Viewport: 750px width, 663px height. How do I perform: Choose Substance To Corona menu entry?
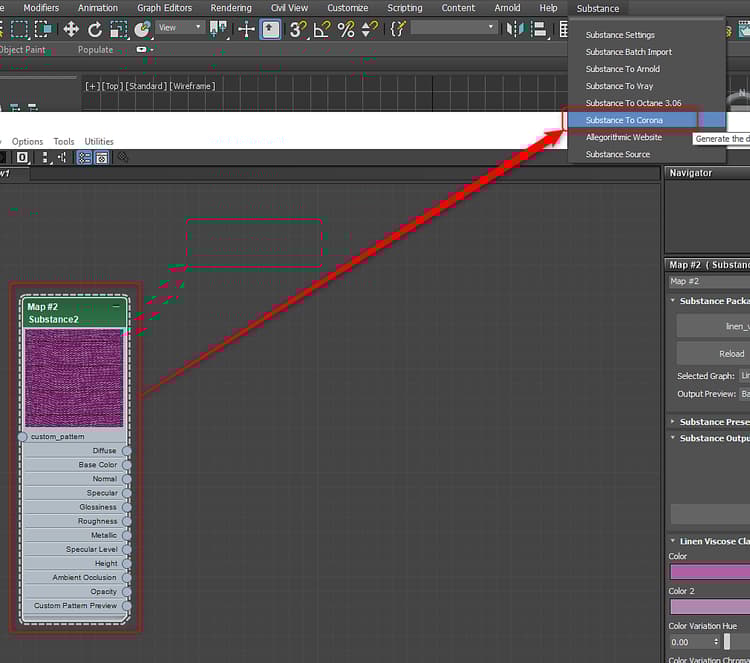(x=624, y=120)
